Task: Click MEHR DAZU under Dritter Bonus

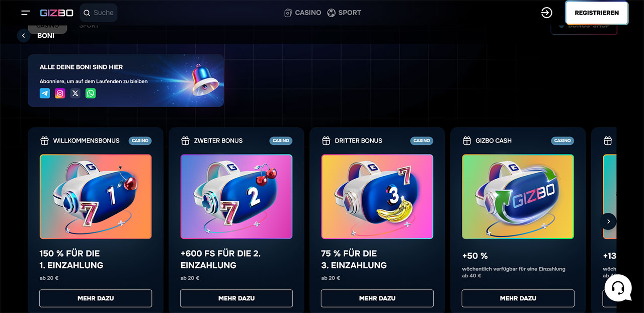Action: click(x=377, y=298)
